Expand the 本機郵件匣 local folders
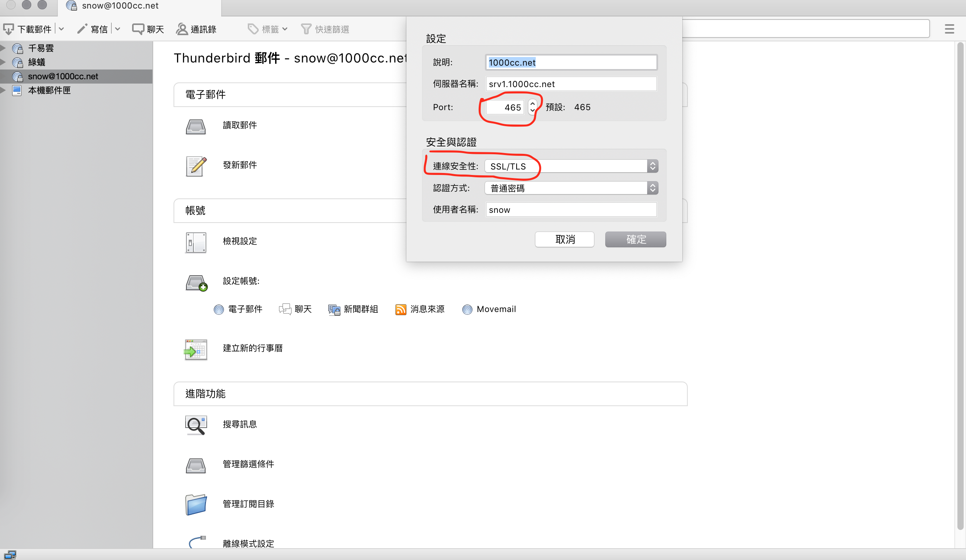966x560 pixels. (4, 90)
